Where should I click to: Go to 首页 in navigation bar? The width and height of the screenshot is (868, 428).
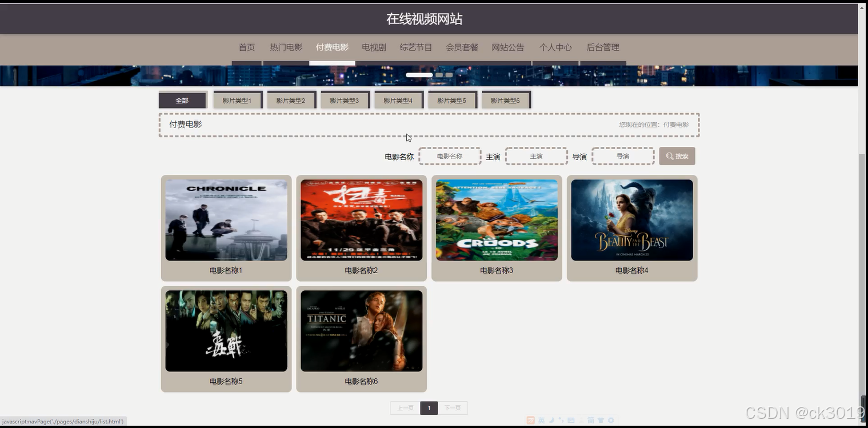point(247,47)
